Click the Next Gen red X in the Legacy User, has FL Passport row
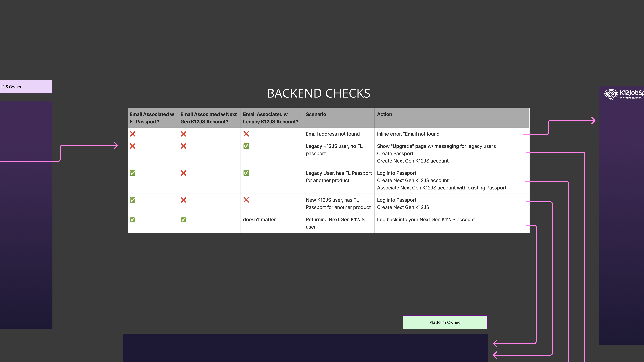 pyautogui.click(x=183, y=173)
